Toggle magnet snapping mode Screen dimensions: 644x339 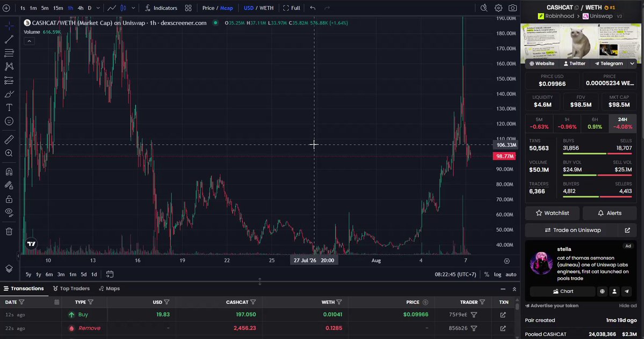click(x=9, y=172)
